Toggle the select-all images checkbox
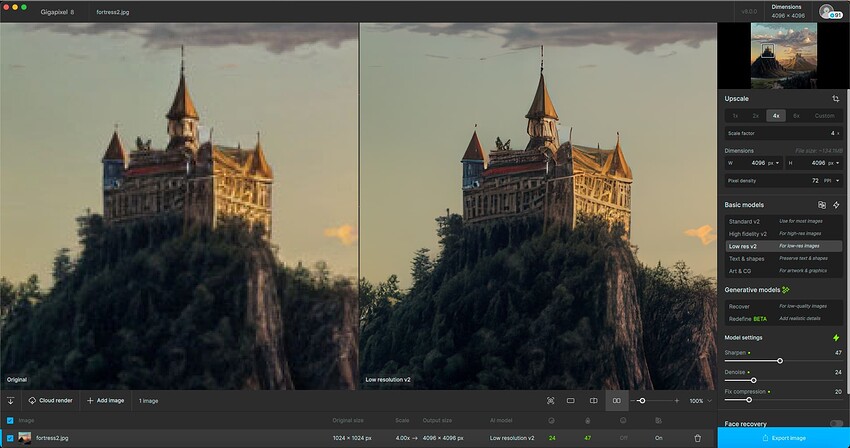 10,421
